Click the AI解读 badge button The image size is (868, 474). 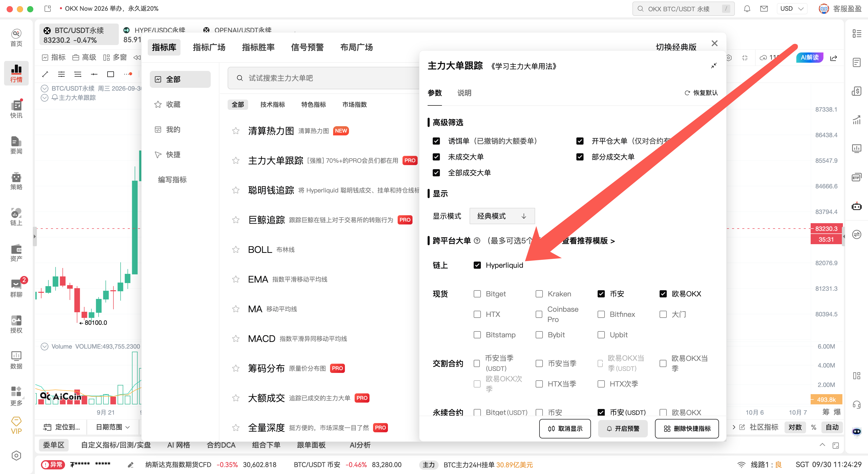pos(810,57)
